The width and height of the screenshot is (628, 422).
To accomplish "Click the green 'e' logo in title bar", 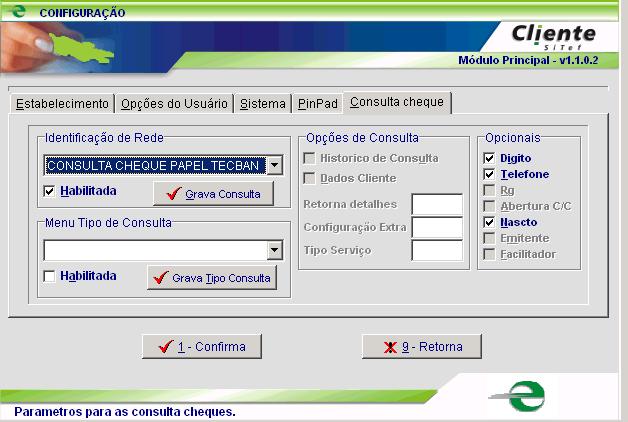I will coord(15,12).
